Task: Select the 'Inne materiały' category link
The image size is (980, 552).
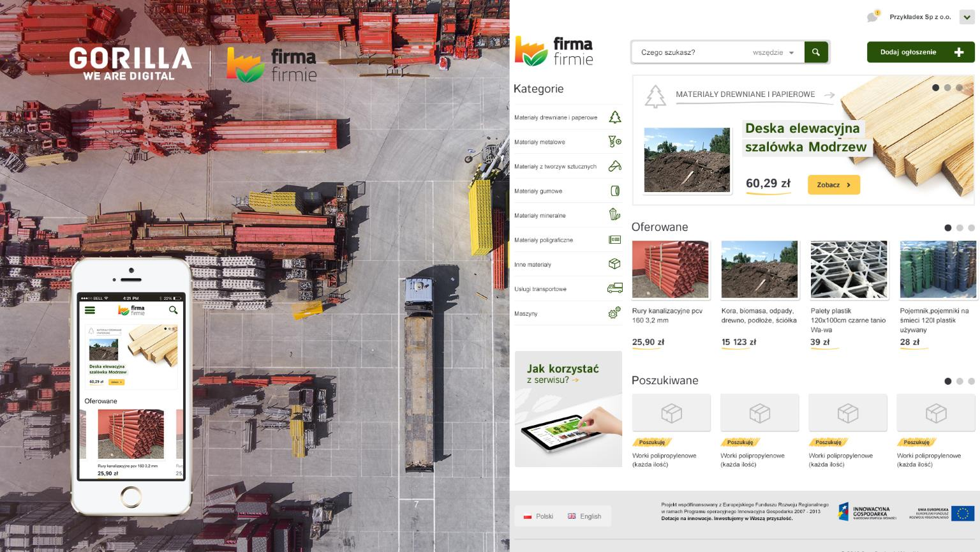Action: click(x=533, y=264)
